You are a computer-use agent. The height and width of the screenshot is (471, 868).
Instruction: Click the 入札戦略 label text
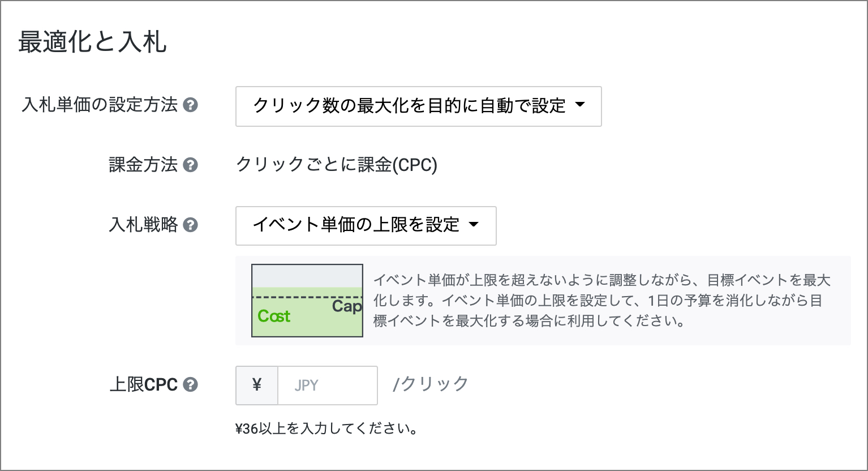pos(143,225)
